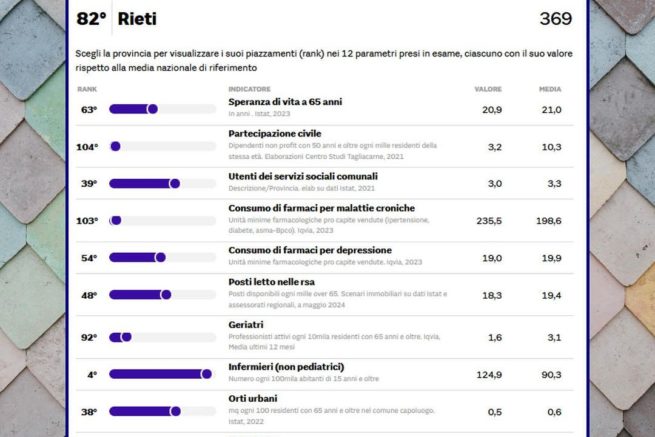Click the Speranza di vita rank bar
This screenshot has height=437, width=655.
click(161, 109)
